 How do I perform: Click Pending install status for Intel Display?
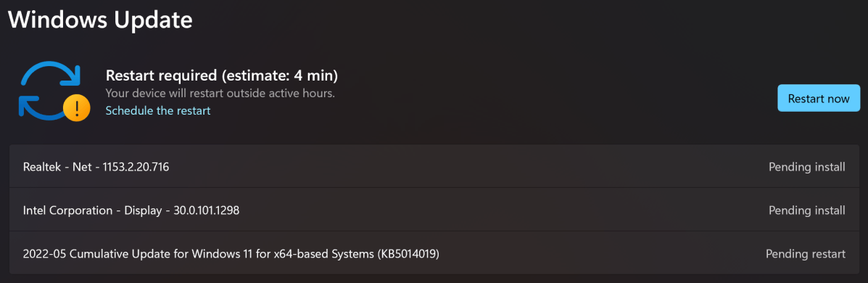(x=806, y=210)
